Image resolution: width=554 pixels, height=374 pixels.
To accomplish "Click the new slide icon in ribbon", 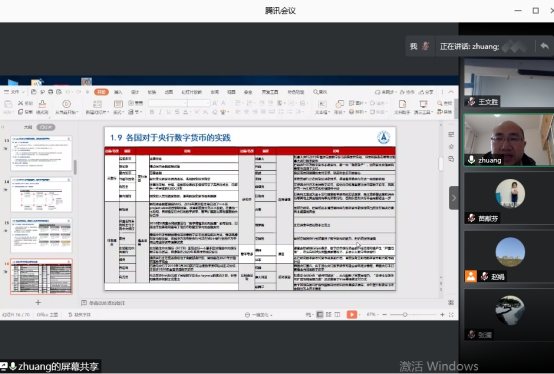I will 97,107.
